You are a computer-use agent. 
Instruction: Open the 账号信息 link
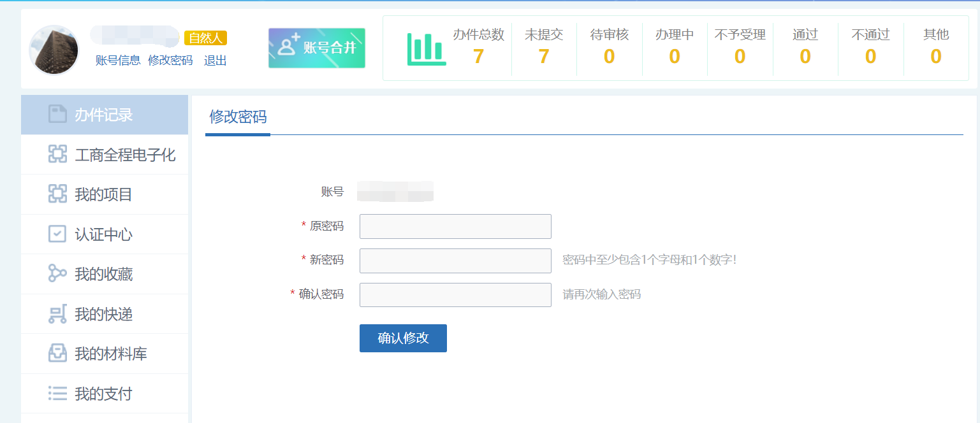coord(118,61)
